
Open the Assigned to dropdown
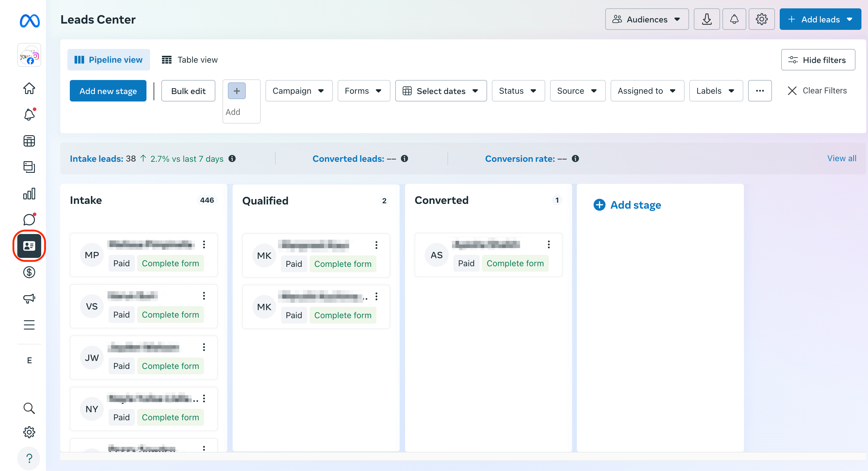[647, 91]
